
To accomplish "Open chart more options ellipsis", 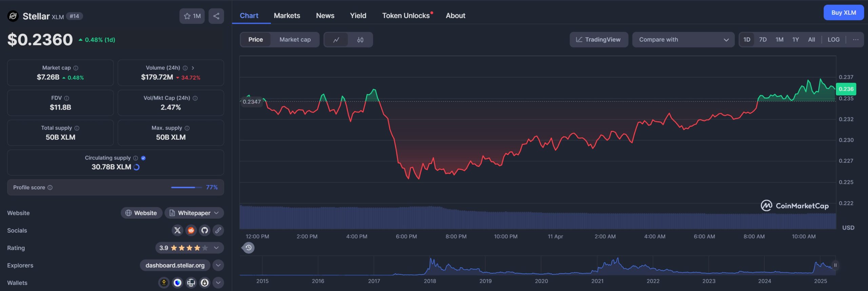I will point(855,40).
